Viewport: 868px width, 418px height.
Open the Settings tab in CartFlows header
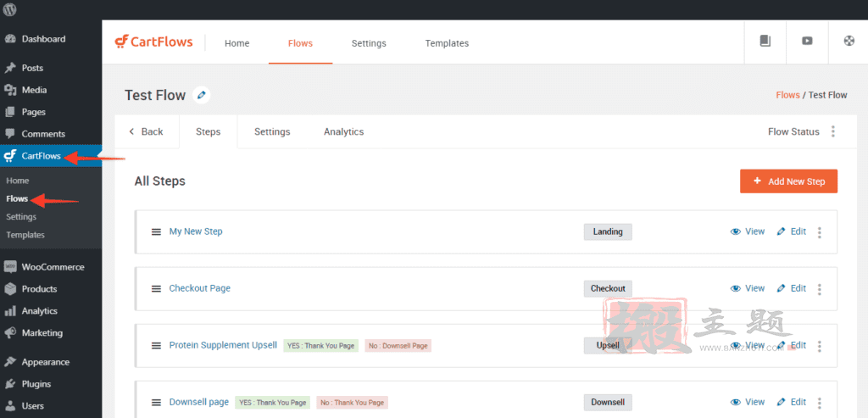369,43
